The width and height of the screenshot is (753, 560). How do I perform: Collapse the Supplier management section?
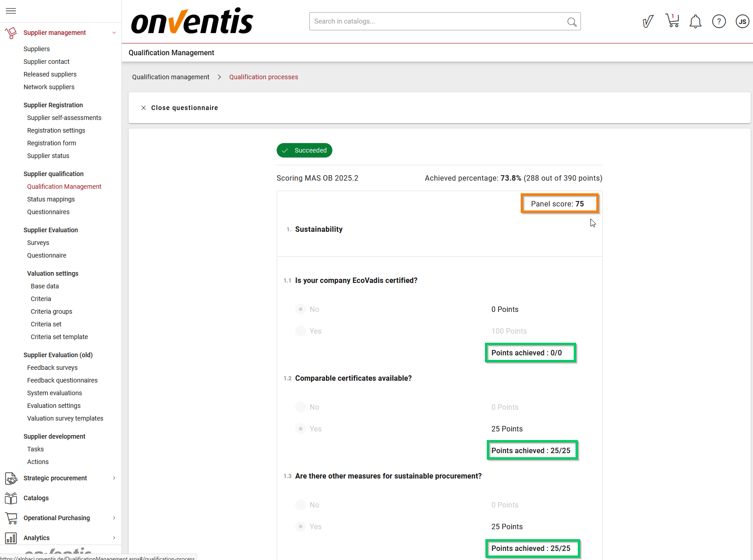(x=114, y=33)
